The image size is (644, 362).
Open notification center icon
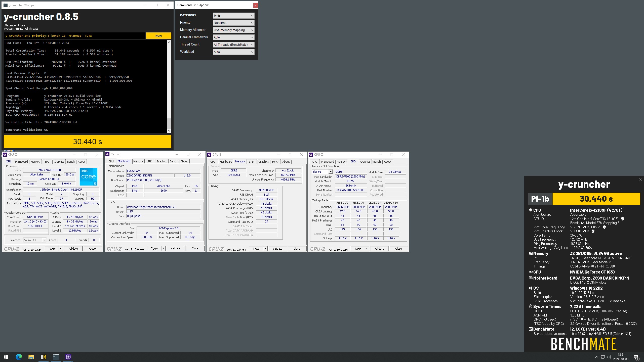pyautogui.click(x=636, y=357)
